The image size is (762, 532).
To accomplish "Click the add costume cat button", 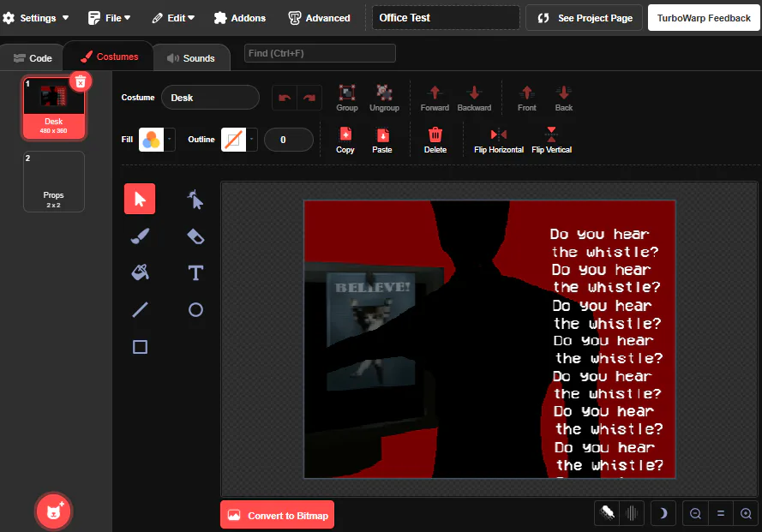I will point(53,511).
